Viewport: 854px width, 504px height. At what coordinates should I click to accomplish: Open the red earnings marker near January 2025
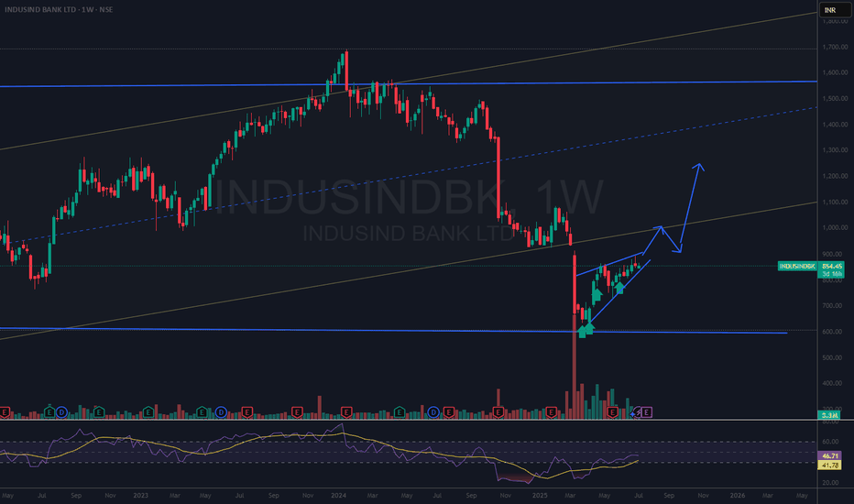[x=552, y=412]
